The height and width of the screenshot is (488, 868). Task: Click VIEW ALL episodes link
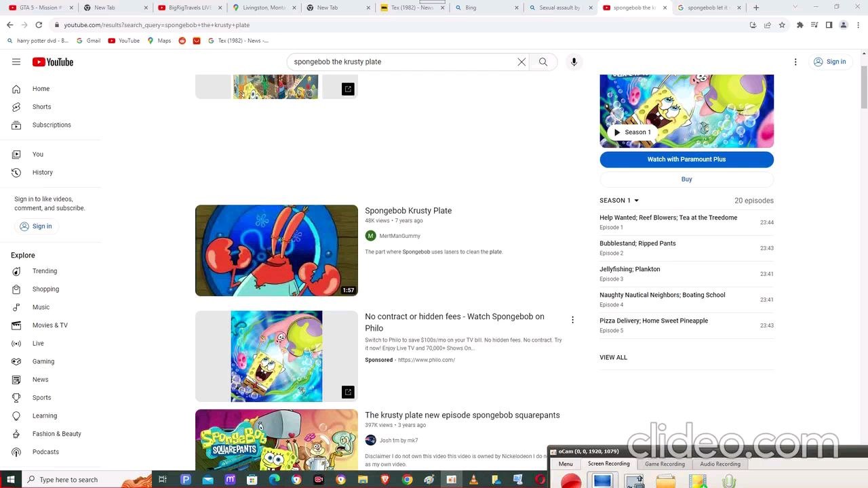[613, 357]
